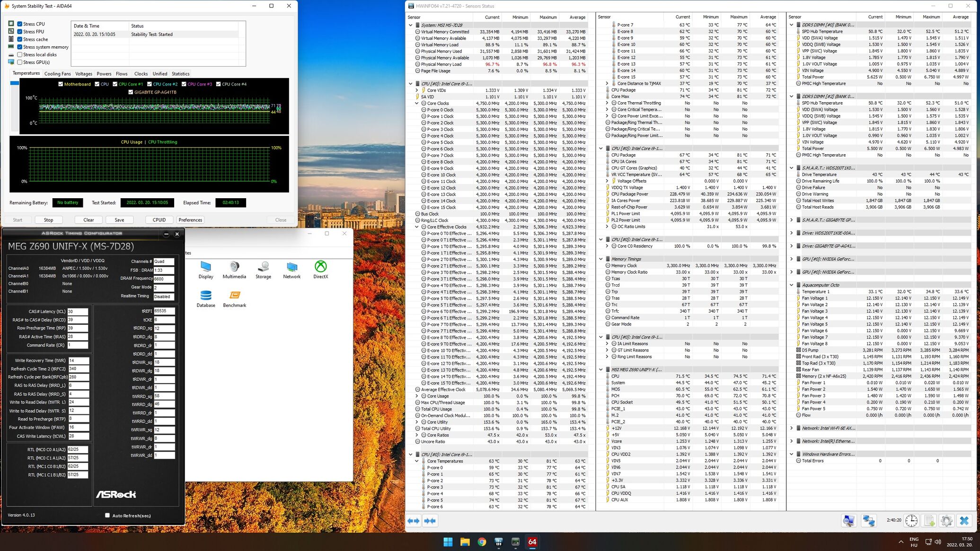Uncheck Motherboard in temperature graph legend
The width and height of the screenshot is (980, 551).
61,84
